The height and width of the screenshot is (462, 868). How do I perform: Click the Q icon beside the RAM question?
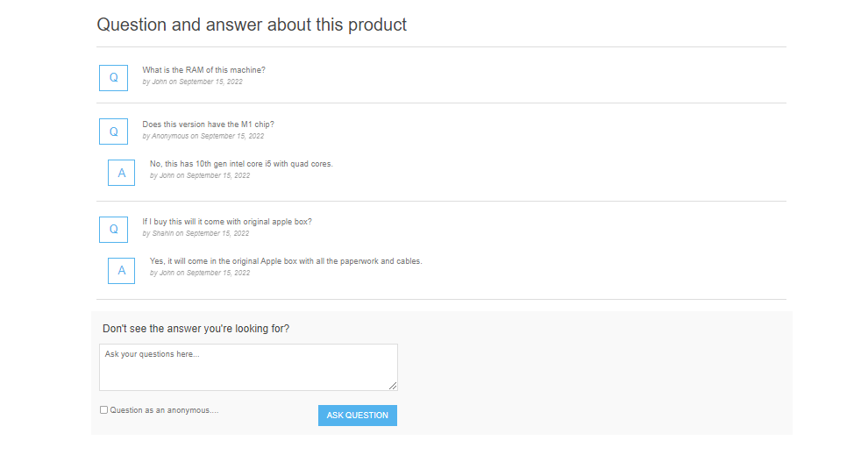click(113, 78)
